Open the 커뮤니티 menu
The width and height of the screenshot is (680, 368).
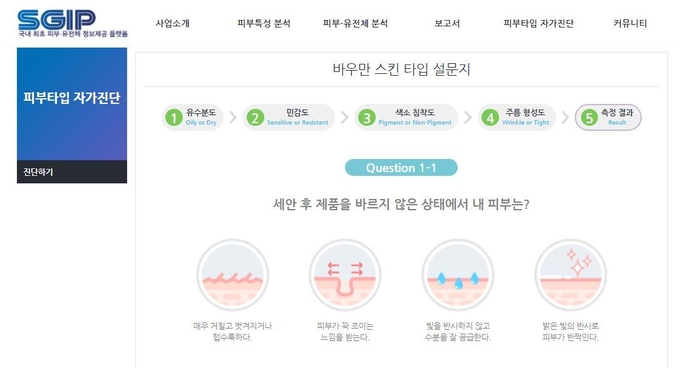coord(630,23)
